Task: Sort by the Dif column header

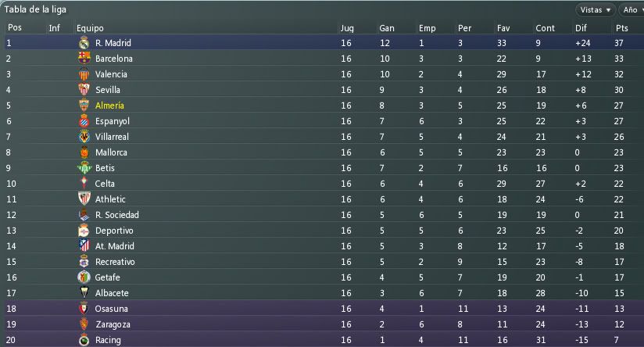Action: click(581, 28)
